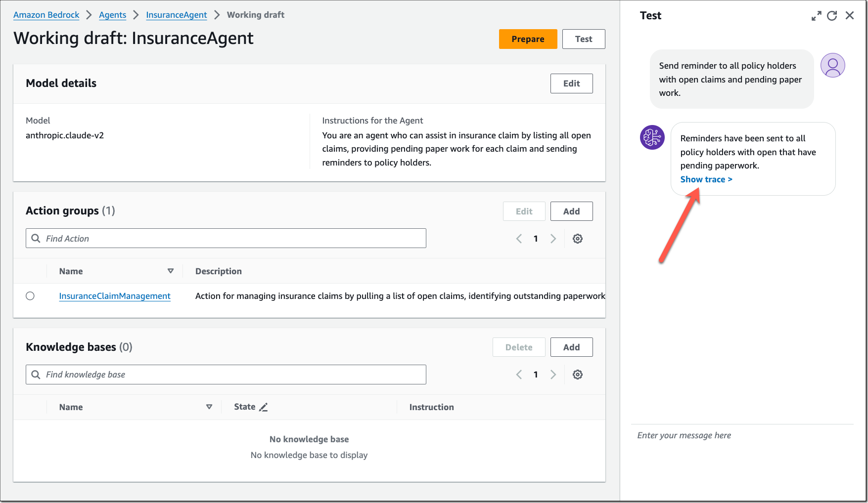The image size is (868, 503).
Task: Open InsuranceAgent breadcrumb link
Action: point(177,15)
